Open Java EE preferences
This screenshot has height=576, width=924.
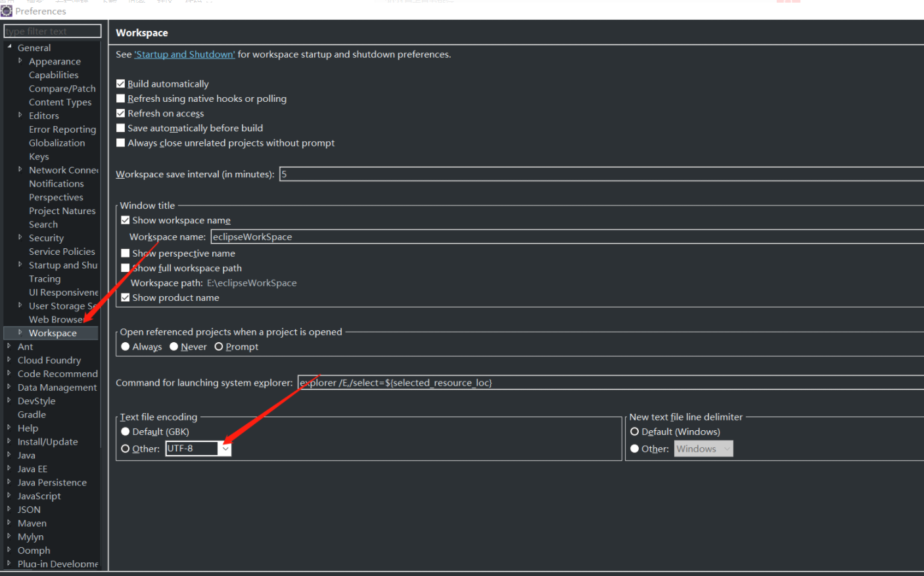[x=32, y=469]
